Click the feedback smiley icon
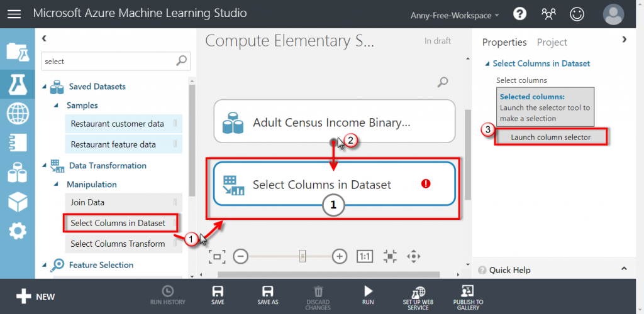Viewport: 644px width, 314px height. [577, 14]
